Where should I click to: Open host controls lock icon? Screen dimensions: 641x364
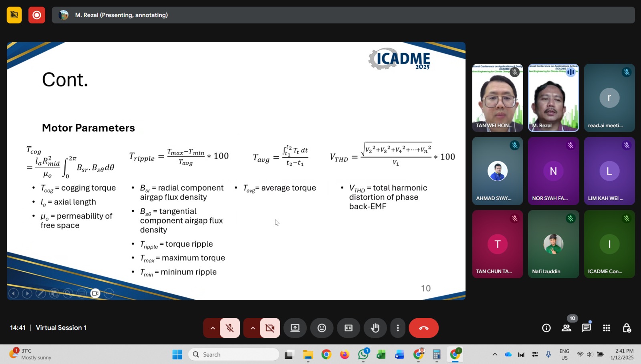pyautogui.click(x=627, y=328)
